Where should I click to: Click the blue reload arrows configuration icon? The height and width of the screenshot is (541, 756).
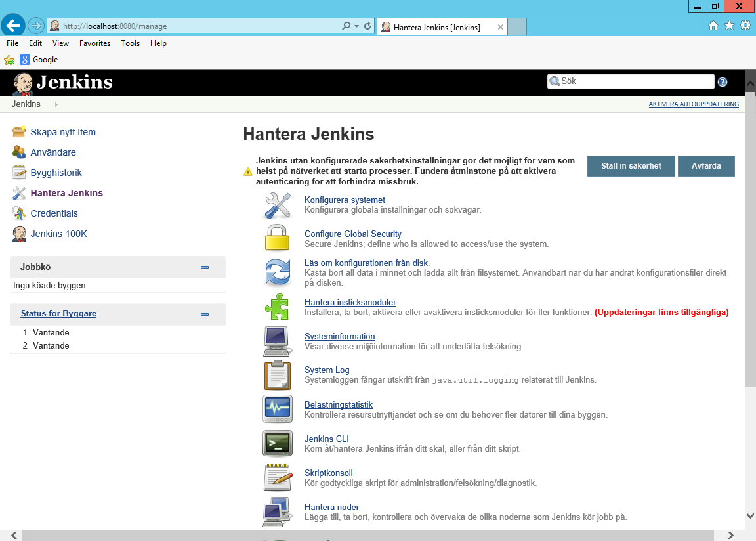[x=278, y=272]
